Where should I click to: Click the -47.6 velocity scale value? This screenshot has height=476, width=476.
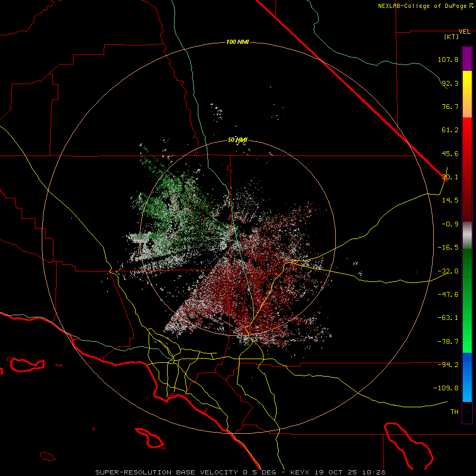[x=448, y=294]
